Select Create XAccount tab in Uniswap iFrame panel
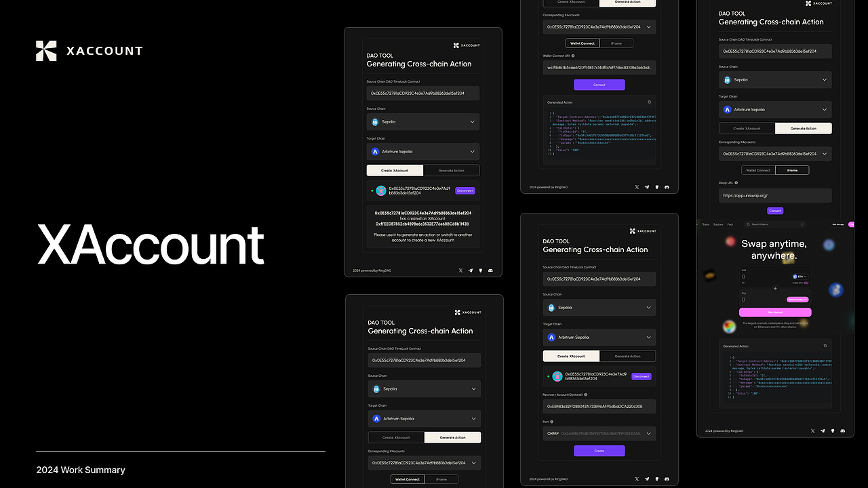The image size is (868, 488). click(x=747, y=128)
